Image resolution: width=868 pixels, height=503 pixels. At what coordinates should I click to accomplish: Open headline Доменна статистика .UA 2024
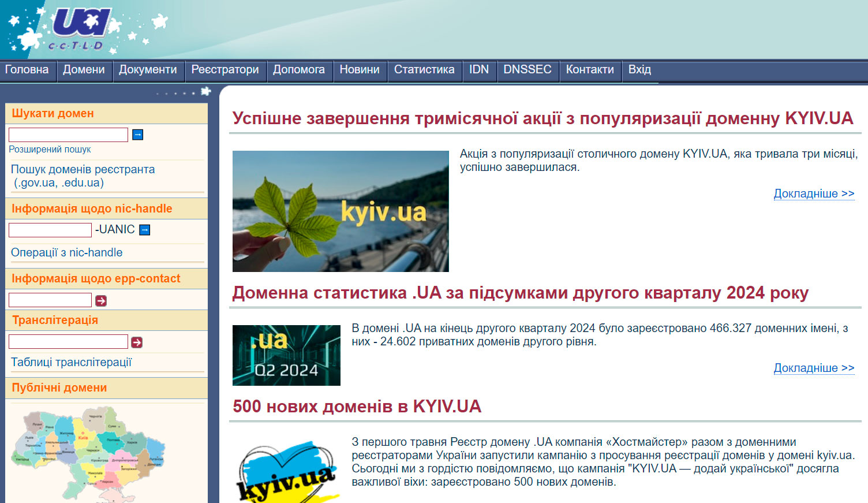[520, 293]
